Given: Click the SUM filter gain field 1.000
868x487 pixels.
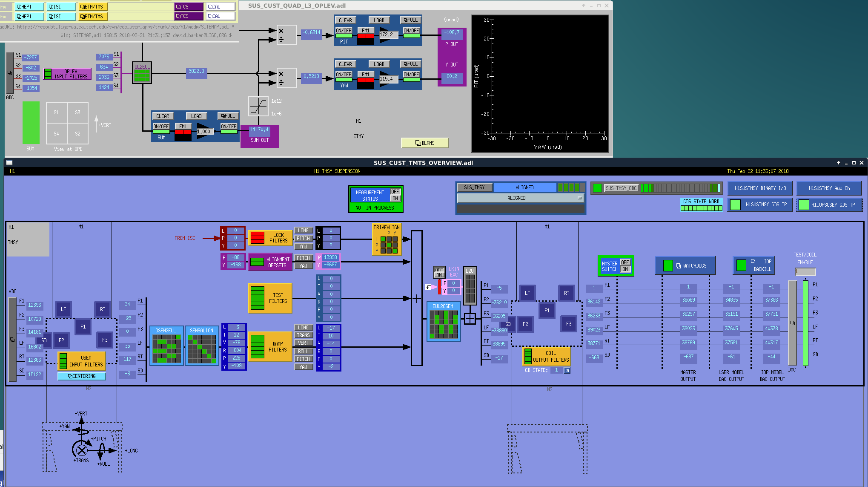Looking at the screenshot, I should 204,132.
